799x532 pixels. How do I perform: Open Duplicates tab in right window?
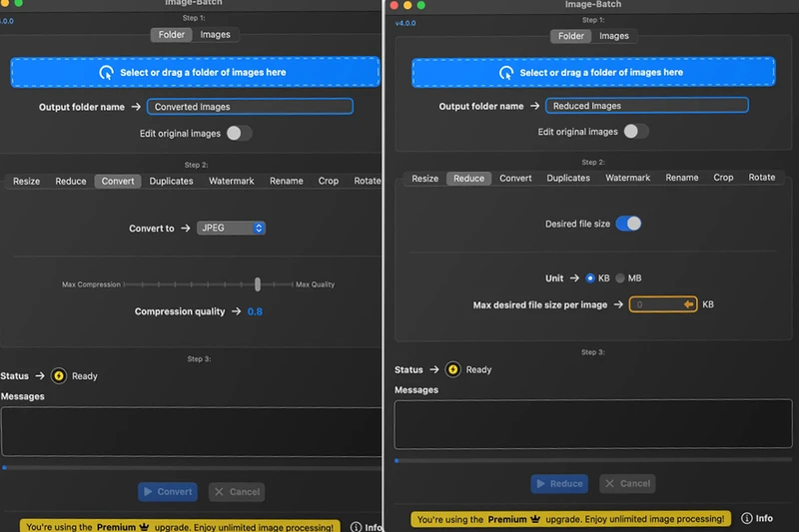point(568,179)
